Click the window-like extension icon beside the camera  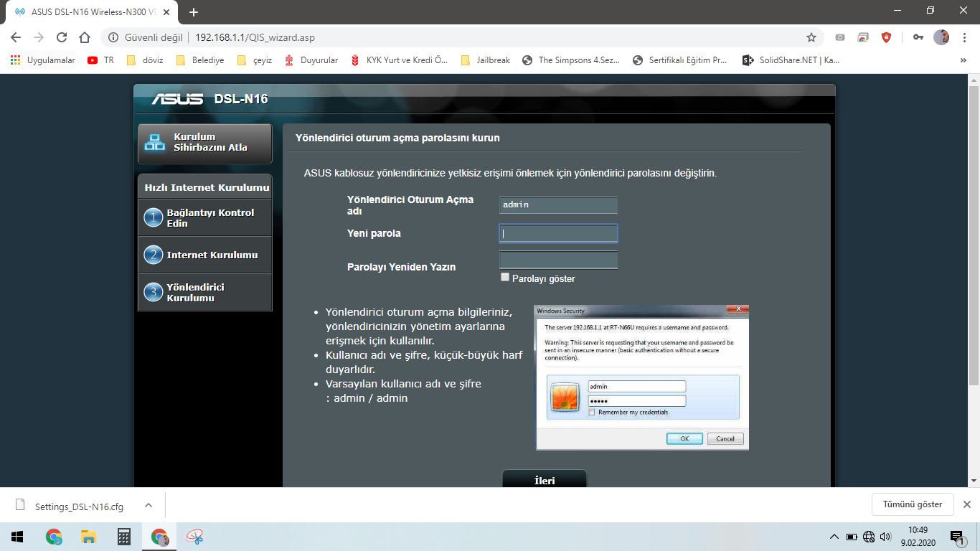864,37
